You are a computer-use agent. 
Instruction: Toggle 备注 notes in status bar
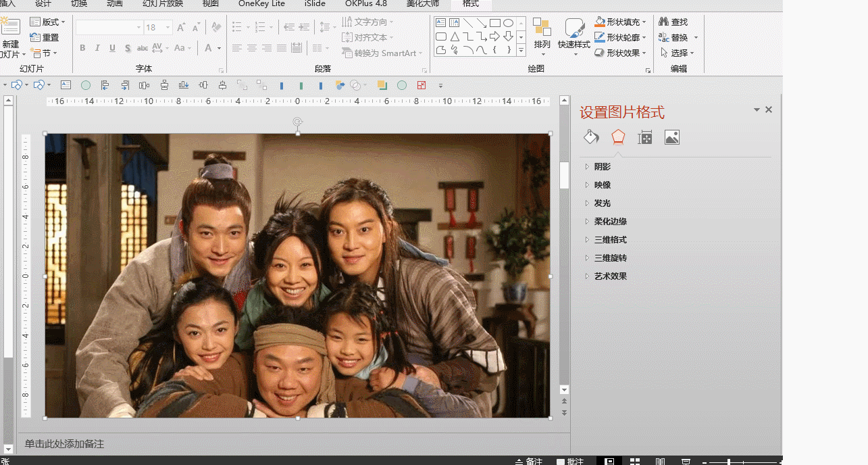(x=529, y=462)
